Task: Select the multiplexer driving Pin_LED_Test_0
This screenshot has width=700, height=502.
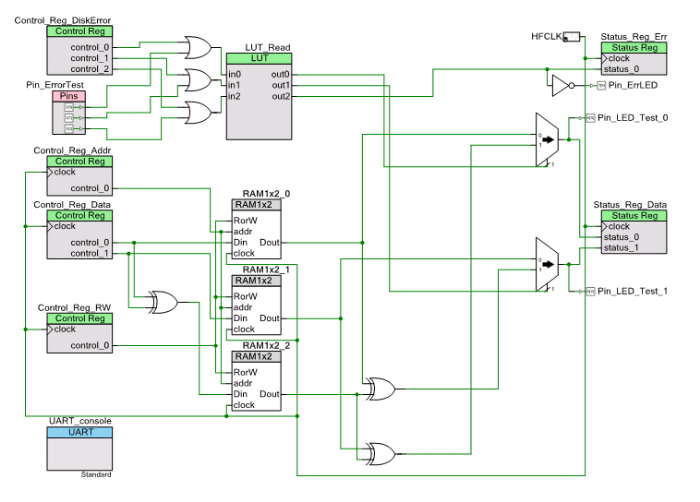Action: 546,140
